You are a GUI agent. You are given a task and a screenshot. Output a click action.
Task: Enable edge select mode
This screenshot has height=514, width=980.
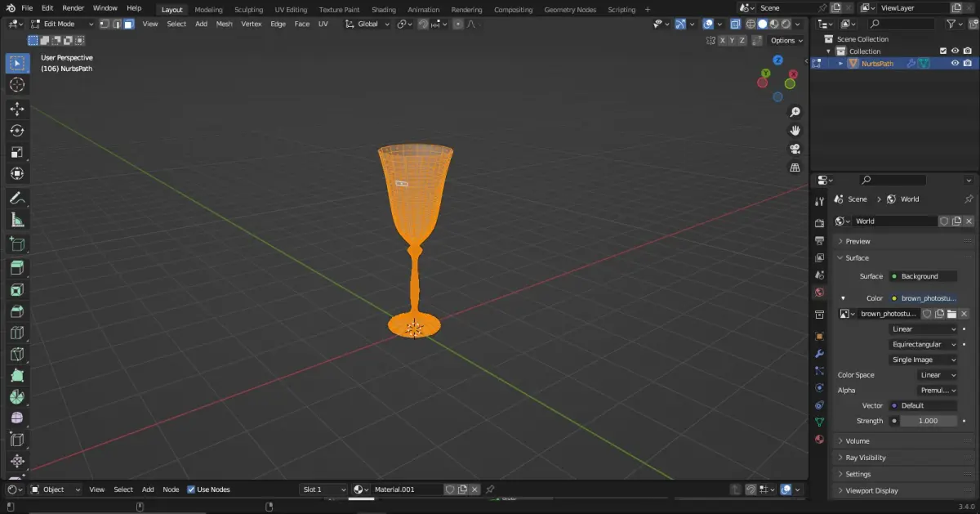click(117, 24)
